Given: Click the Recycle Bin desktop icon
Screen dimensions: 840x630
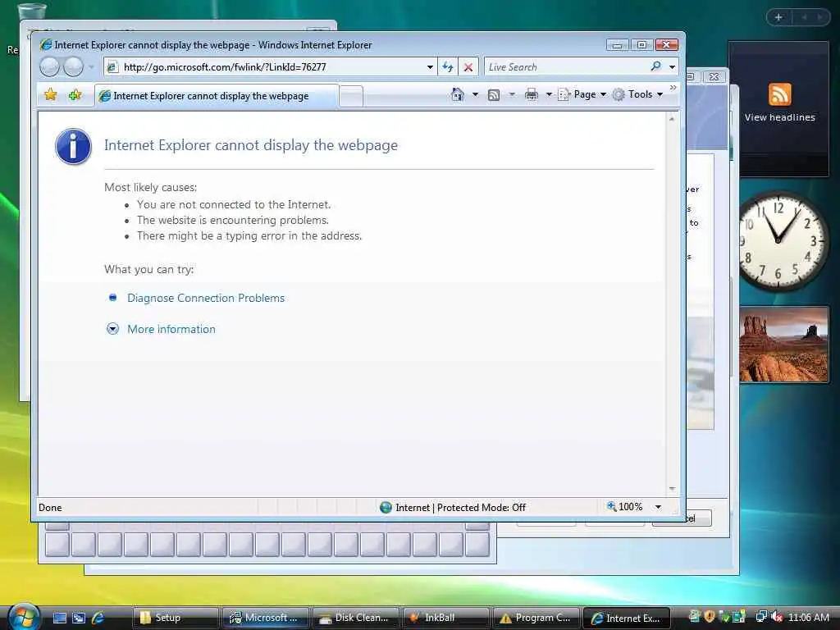Looking at the screenshot, I should [30, 11].
